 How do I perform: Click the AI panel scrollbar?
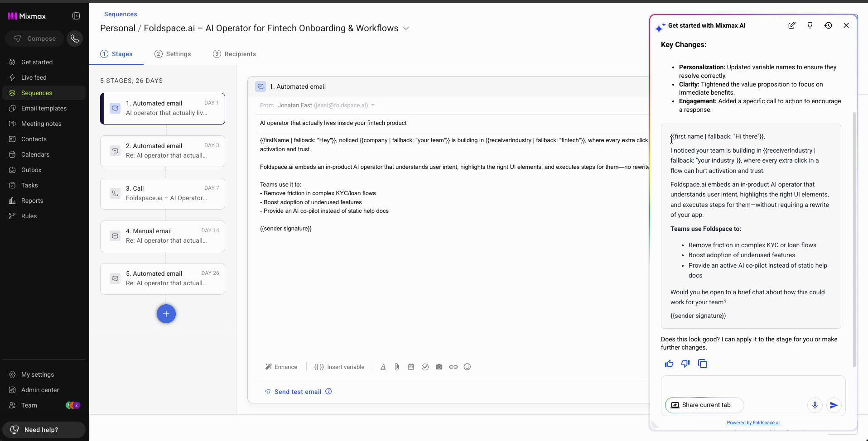[854, 239]
